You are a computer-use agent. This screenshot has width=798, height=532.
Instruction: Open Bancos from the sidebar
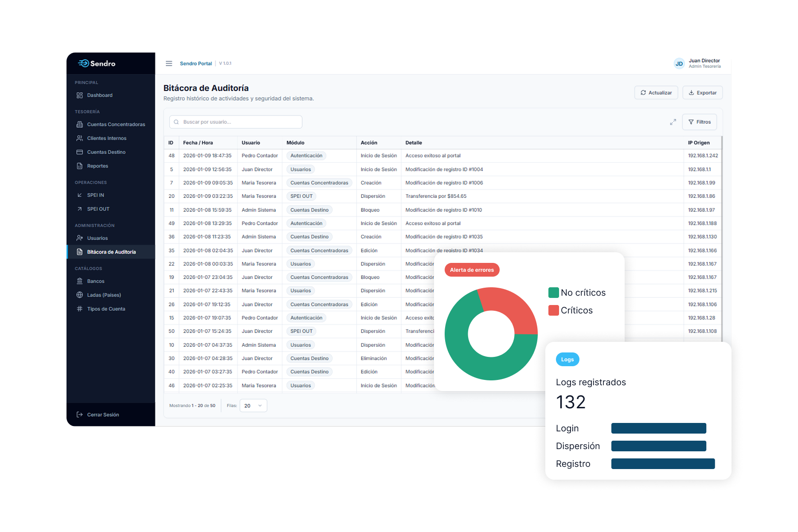point(96,281)
